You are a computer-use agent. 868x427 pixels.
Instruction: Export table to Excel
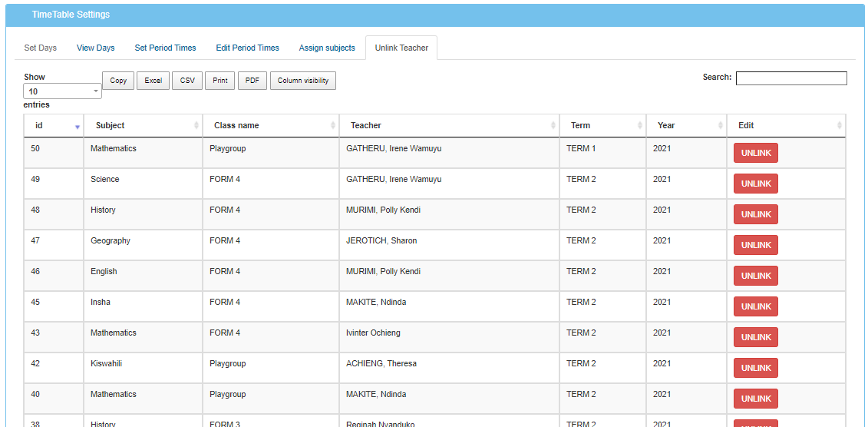(153, 81)
